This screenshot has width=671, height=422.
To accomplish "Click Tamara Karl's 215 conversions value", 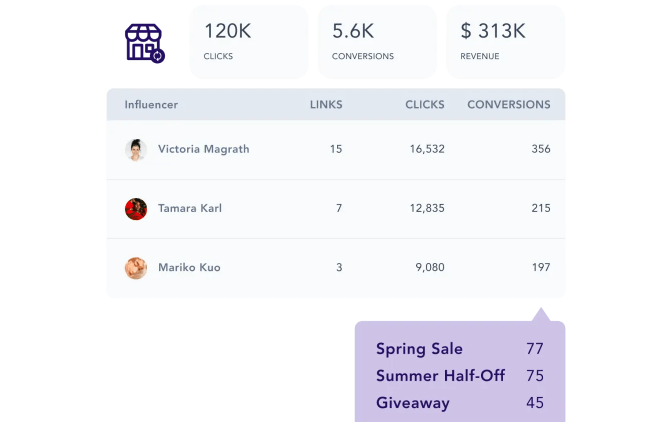I will pos(540,208).
